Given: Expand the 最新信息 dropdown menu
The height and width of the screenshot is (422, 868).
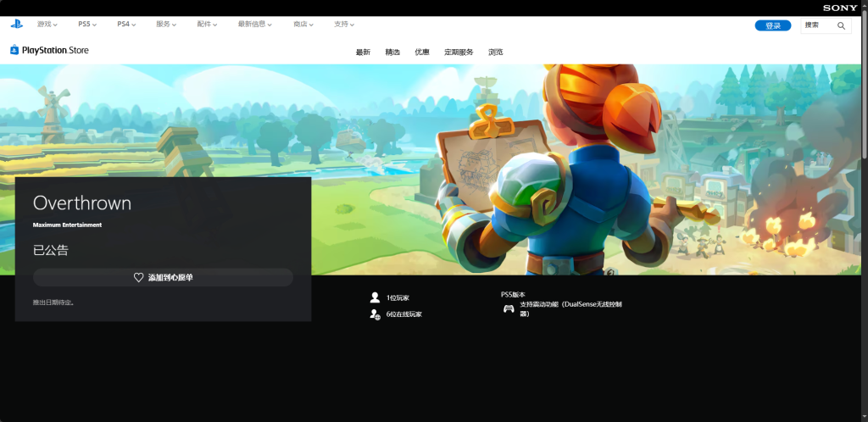Looking at the screenshot, I should 255,25.
